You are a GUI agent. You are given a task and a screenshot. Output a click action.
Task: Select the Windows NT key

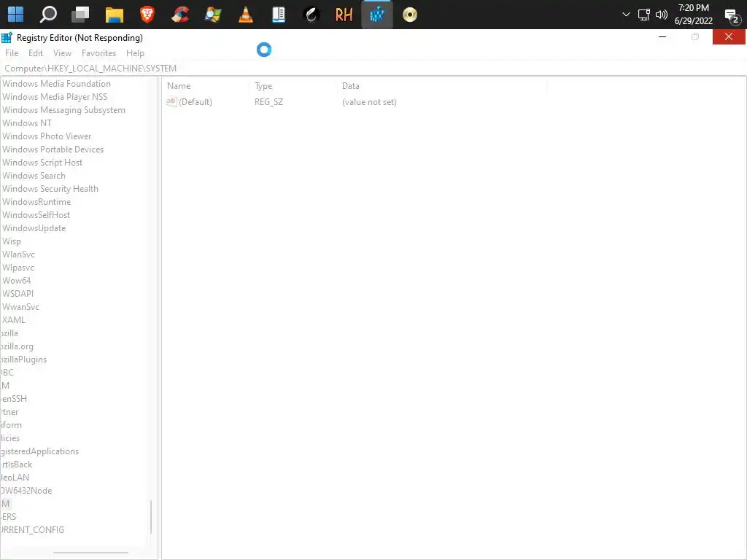(x=27, y=123)
